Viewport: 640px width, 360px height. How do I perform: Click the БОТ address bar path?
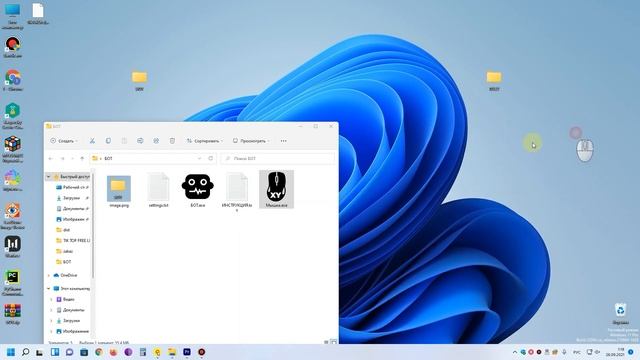[x=108, y=158]
